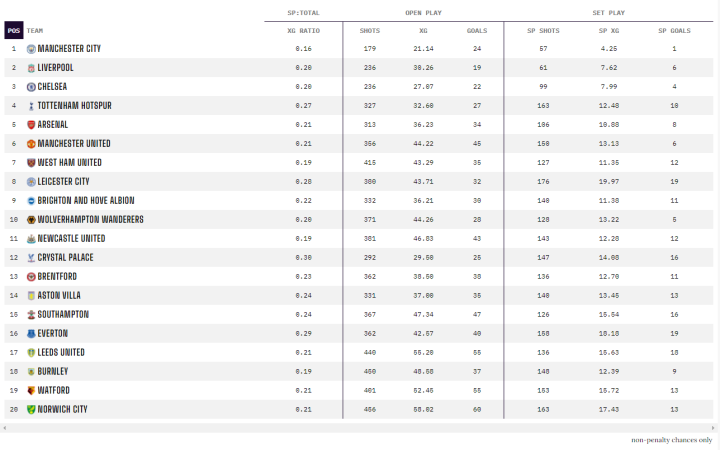Sort by the SP GOALS column header
The image size is (720, 450).
(674, 31)
